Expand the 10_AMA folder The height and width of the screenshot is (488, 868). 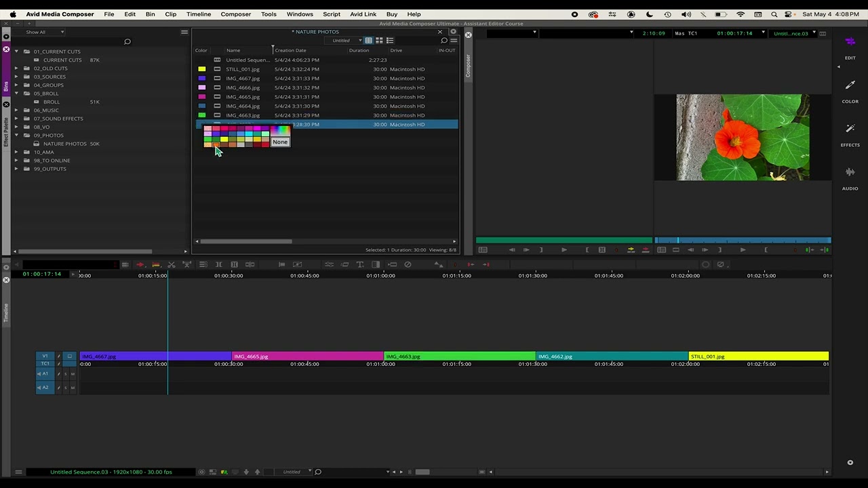click(x=17, y=152)
